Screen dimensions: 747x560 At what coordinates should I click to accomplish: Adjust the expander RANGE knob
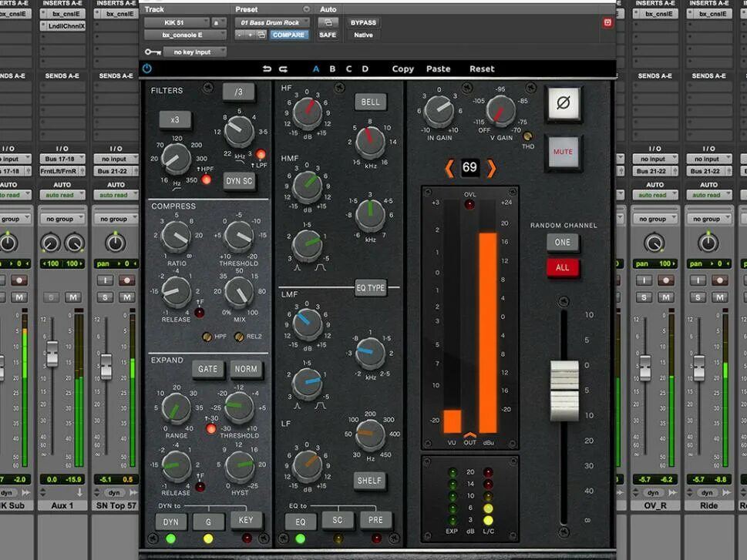tap(176, 407)
